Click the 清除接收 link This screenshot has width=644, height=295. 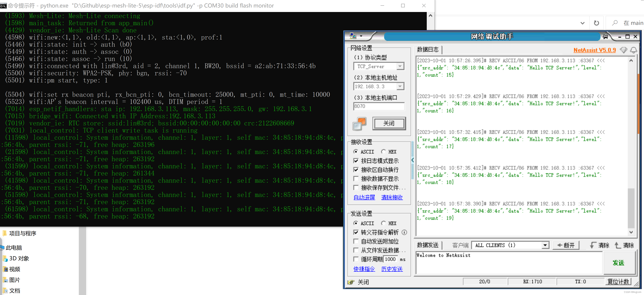[392, 197]
